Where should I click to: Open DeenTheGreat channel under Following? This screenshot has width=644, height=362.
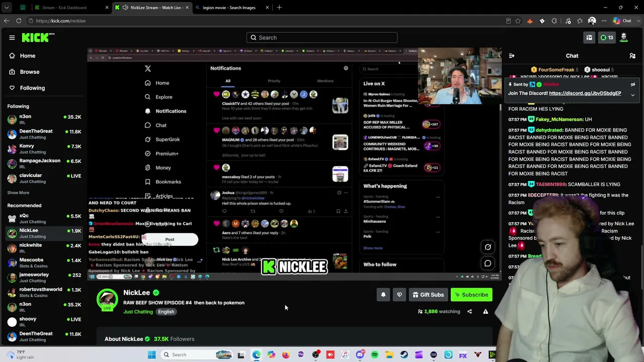[44, 134]
